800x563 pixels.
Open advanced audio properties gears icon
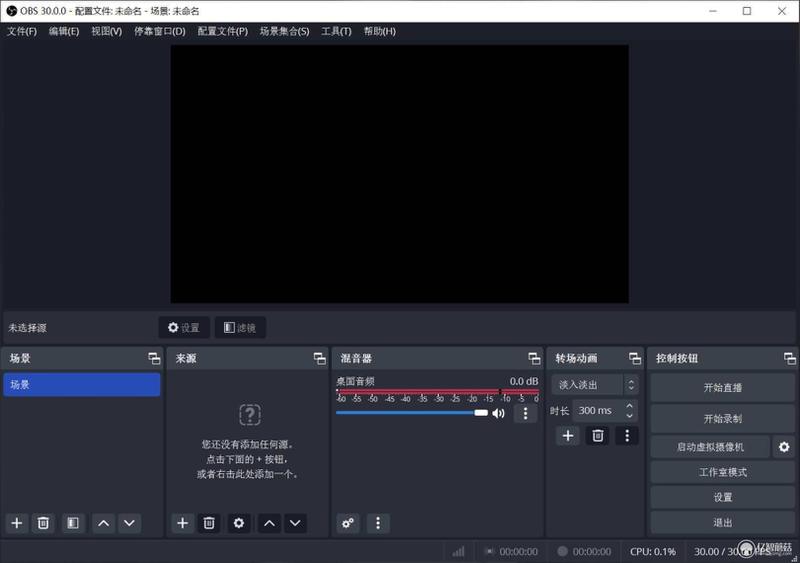click(x=348, y=523)
